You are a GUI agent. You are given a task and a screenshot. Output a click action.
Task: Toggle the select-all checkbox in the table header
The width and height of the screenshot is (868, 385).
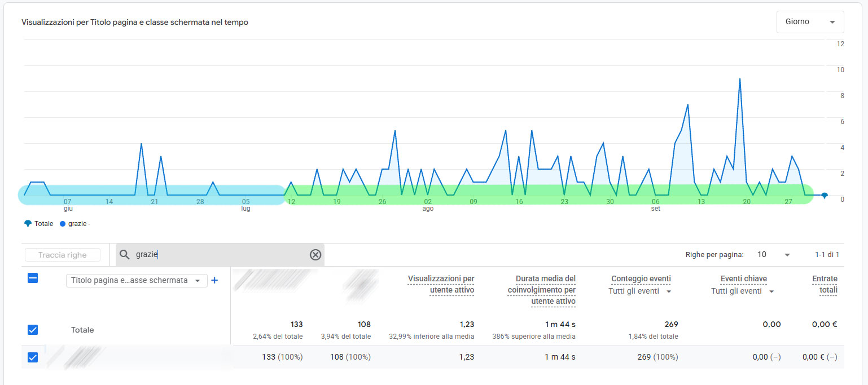click(33, 278)
